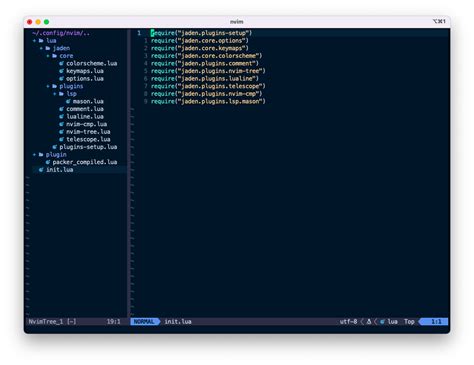This screenshot has width=474, height=365.
Task: Click the lsp folder name
Action: (x=71, y=94)
